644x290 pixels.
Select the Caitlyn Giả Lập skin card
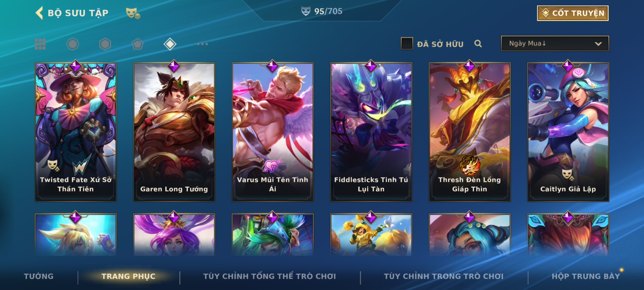[568, 132]
